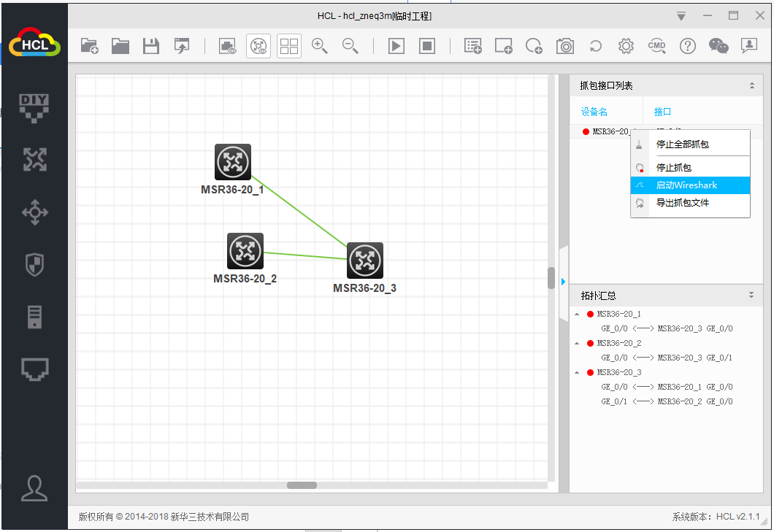
Task: Choose 启动Wireshark from the context menu
Action: [689, 185]
